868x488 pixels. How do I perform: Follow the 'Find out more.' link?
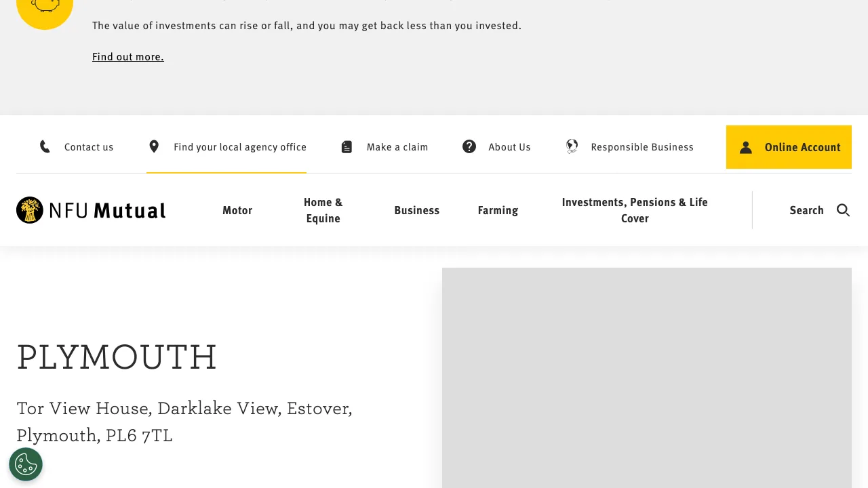(128, 57)
